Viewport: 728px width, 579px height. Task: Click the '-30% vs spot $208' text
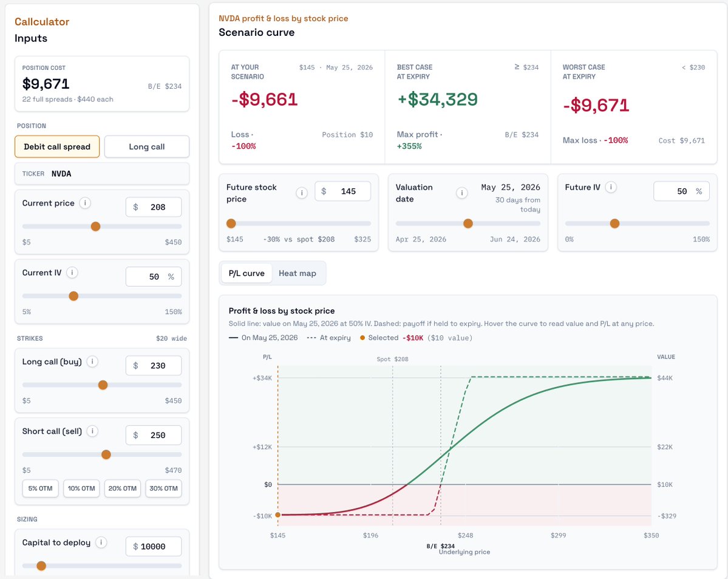299,239
